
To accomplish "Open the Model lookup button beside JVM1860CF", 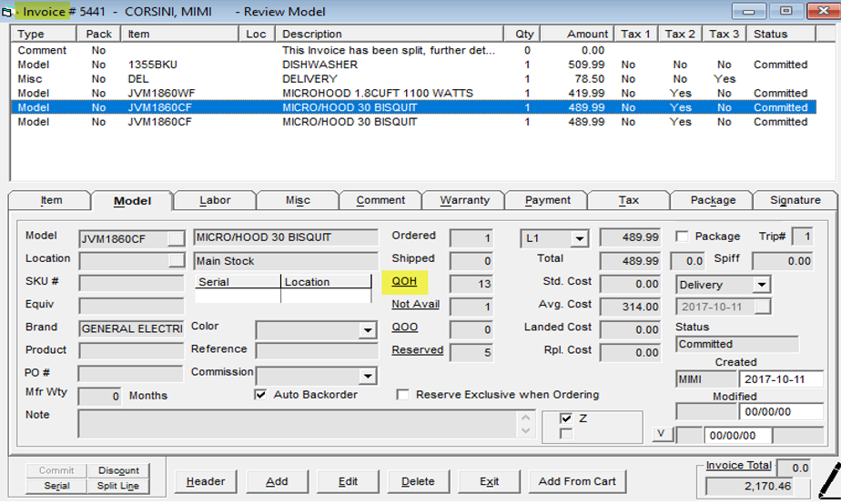I will point(176,238).
